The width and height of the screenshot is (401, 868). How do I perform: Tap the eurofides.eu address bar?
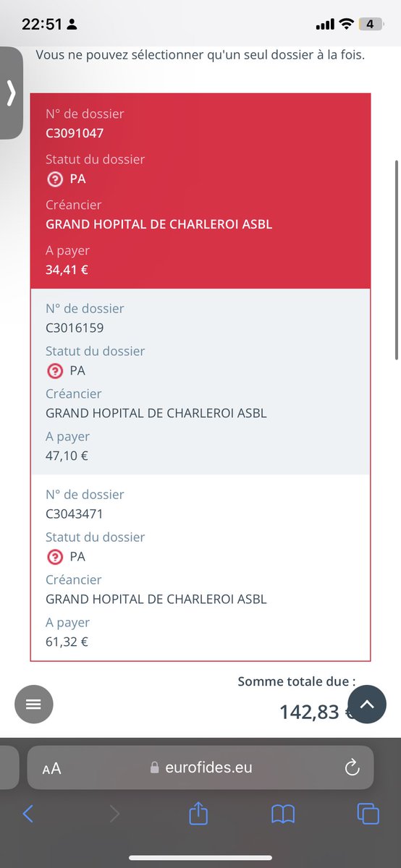click(x=200, y=767)
